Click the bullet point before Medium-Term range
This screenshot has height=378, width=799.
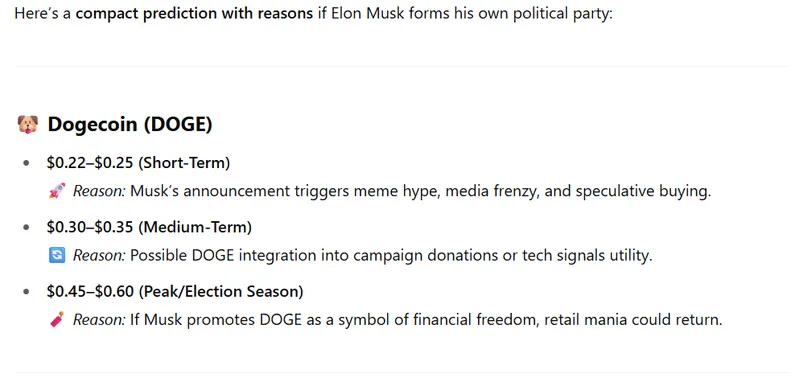(x=26, y=228)
